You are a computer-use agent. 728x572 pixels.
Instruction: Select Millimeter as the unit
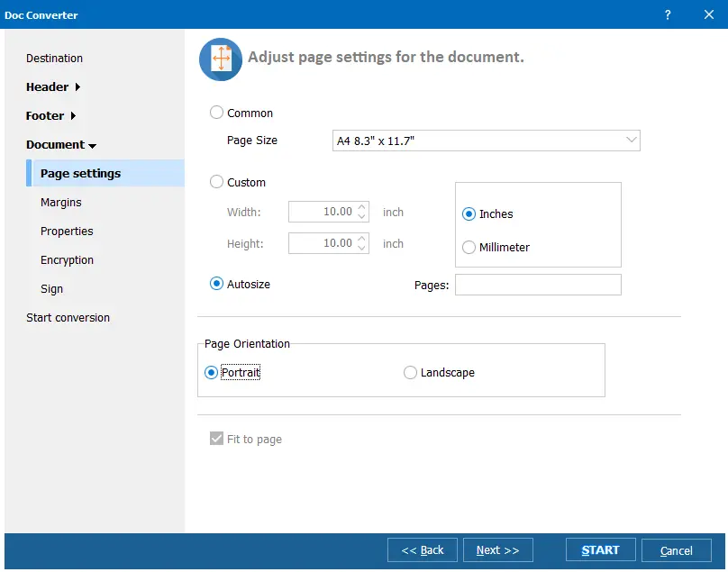point(469,248)
